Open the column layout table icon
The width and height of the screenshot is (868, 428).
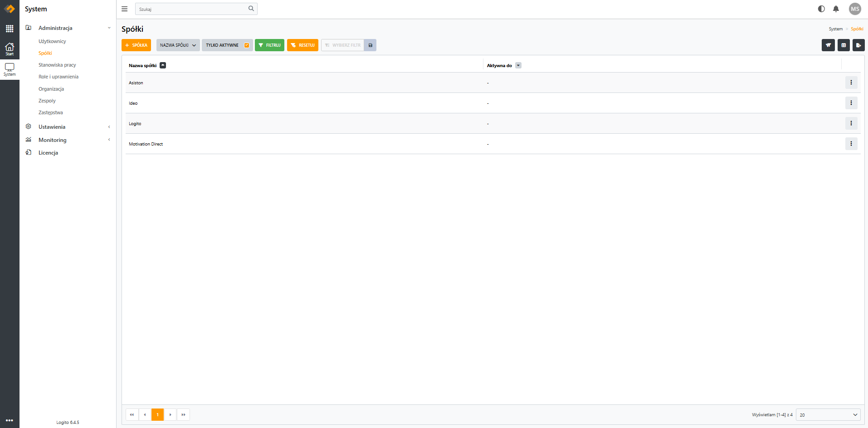844,45
